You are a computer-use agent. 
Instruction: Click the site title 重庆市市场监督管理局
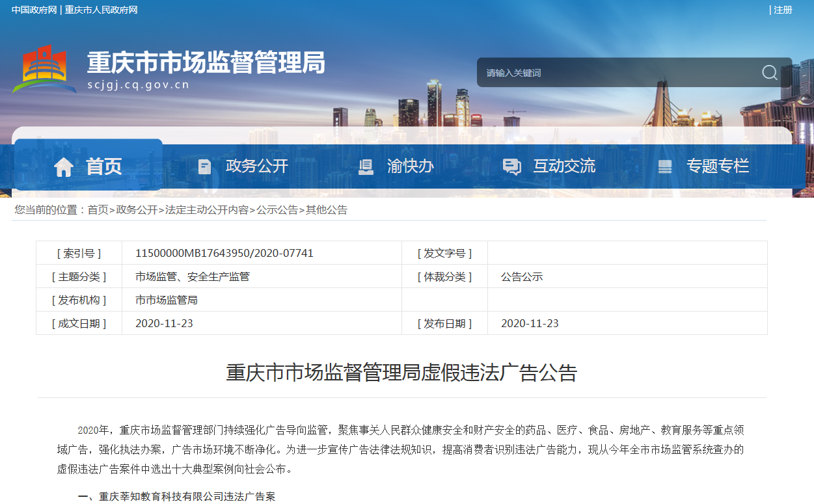[x=206, y=62]
